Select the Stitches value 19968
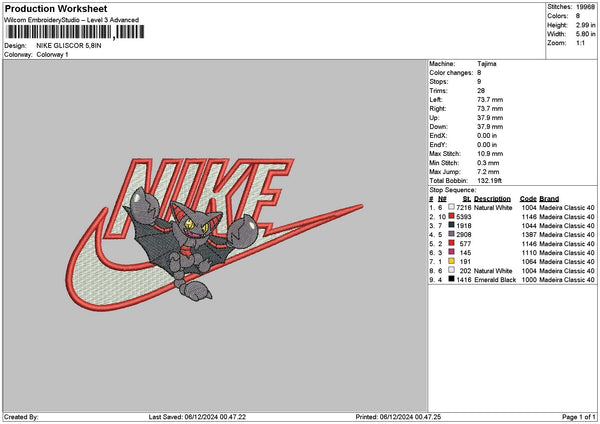Viewport: 600px width, 424px height. click(x=585, y=7)
